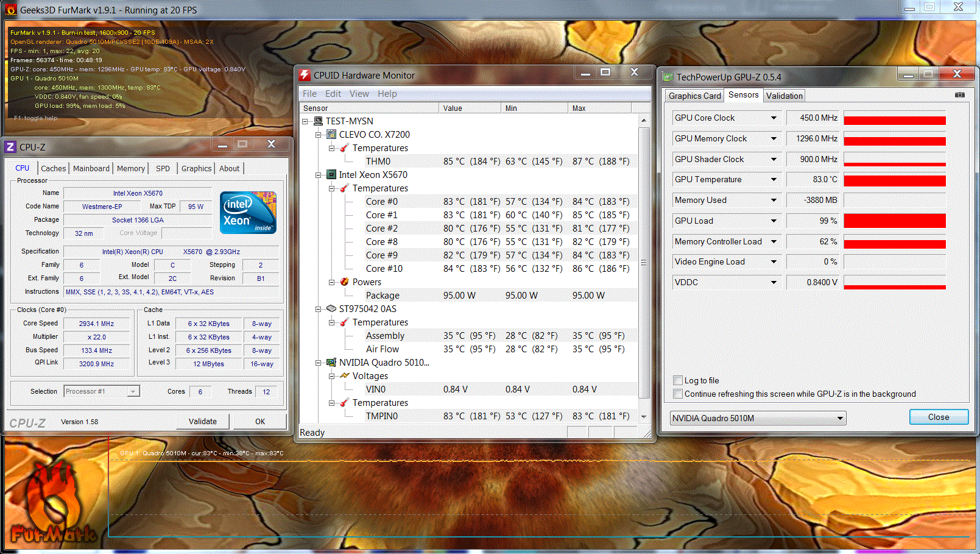This screenshot has width=980, height=554.
Task: Select the Package power row
Action: coord(469,296)
